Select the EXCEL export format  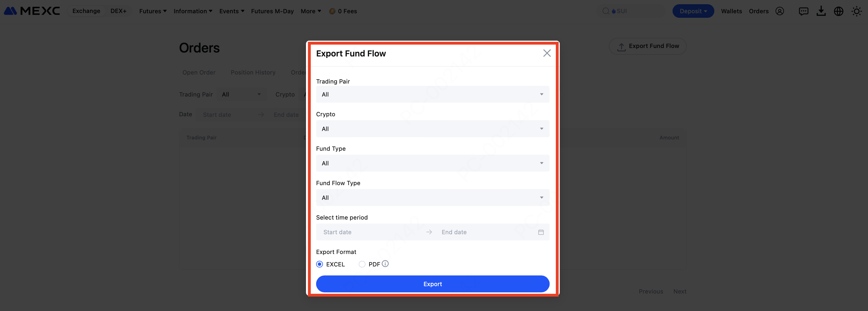pyautogui.click(x=320, y=264)
